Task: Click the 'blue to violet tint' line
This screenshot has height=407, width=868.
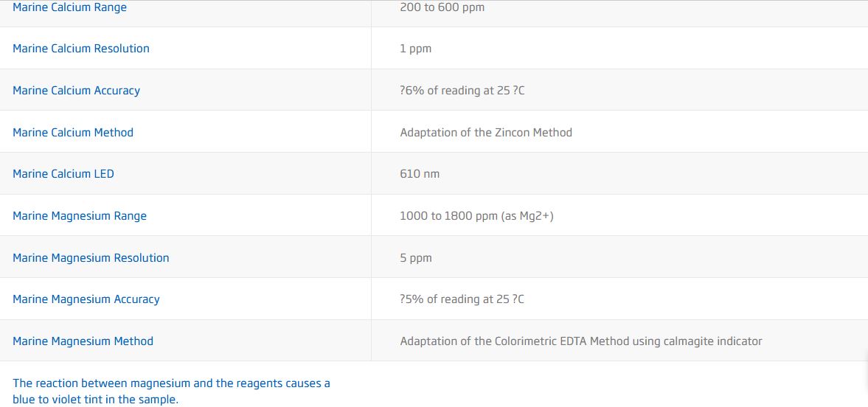Action: pos(95,400)
